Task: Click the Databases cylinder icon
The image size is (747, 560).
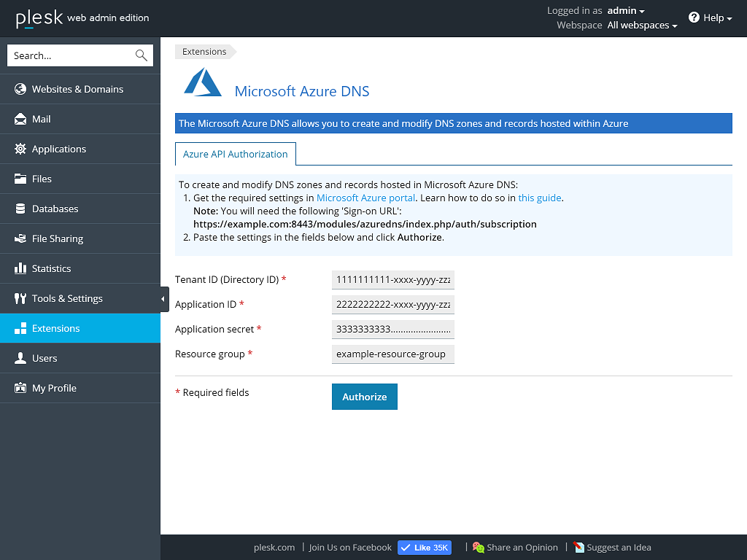Action: (20, 209)
